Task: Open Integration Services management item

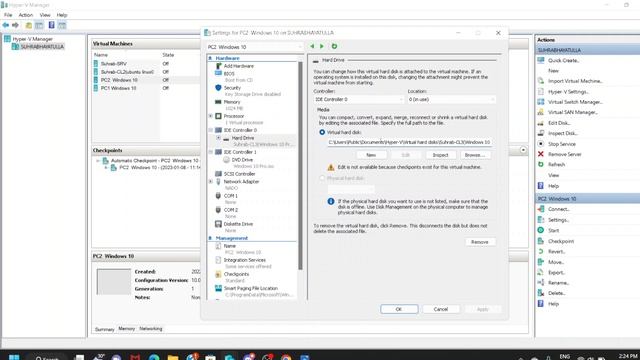Action: (244, 260)
